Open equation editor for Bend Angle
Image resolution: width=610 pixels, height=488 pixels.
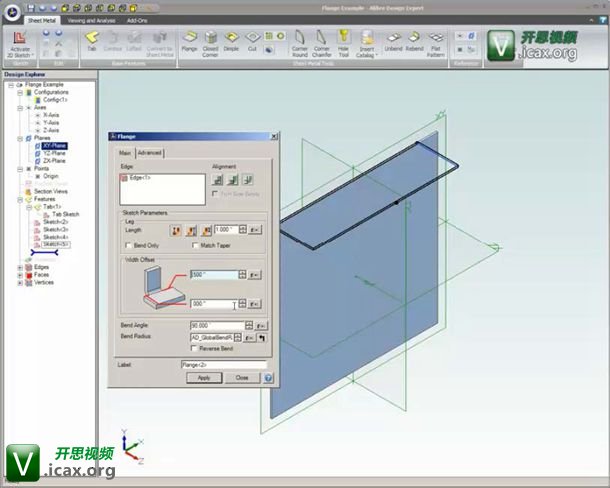pos(261,326)
